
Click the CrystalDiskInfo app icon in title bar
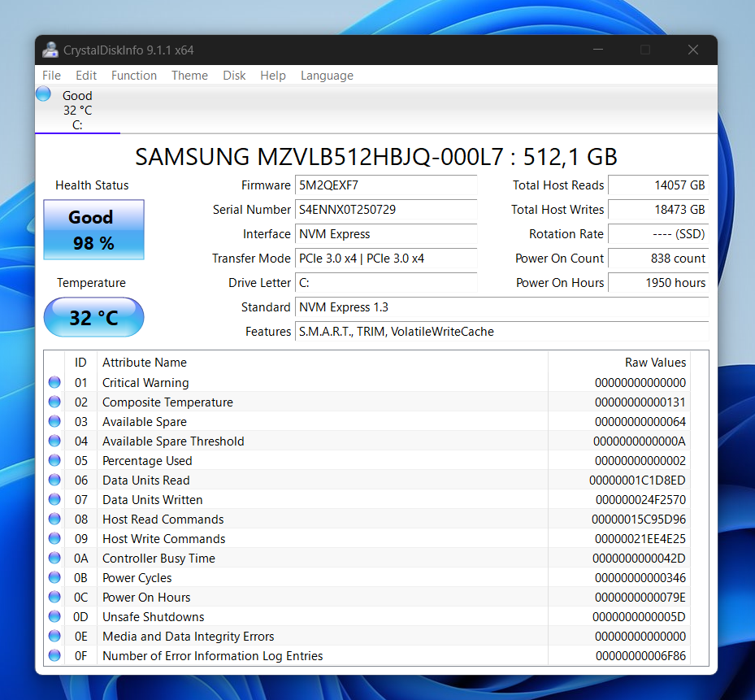coord(50,50)
